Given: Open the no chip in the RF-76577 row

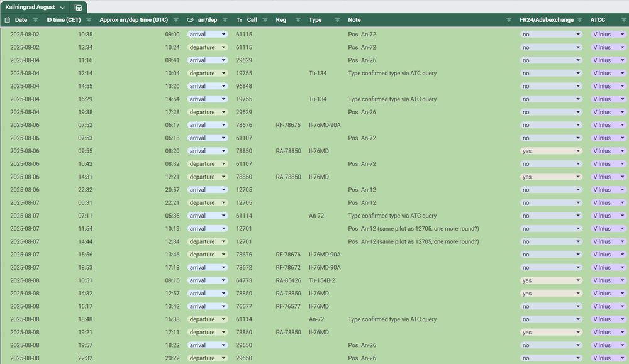Looking at the screenshot, I should 551,306.
